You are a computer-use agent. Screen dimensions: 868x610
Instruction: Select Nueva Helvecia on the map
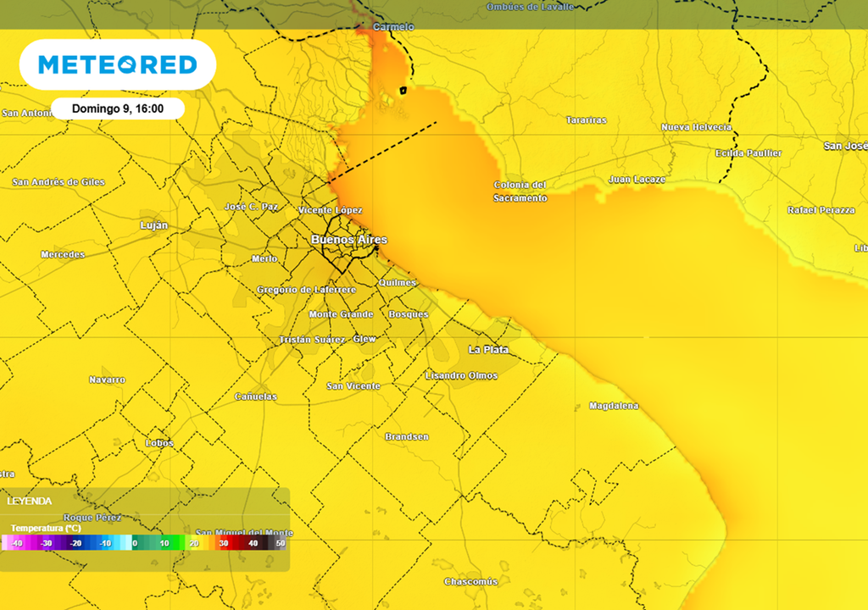(x=696, y=127)
